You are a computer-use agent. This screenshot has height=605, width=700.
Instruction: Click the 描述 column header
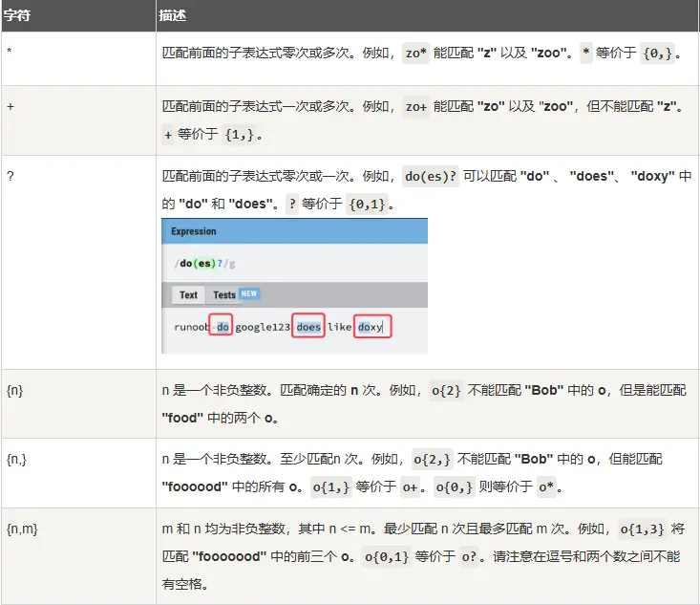point(174,16)
